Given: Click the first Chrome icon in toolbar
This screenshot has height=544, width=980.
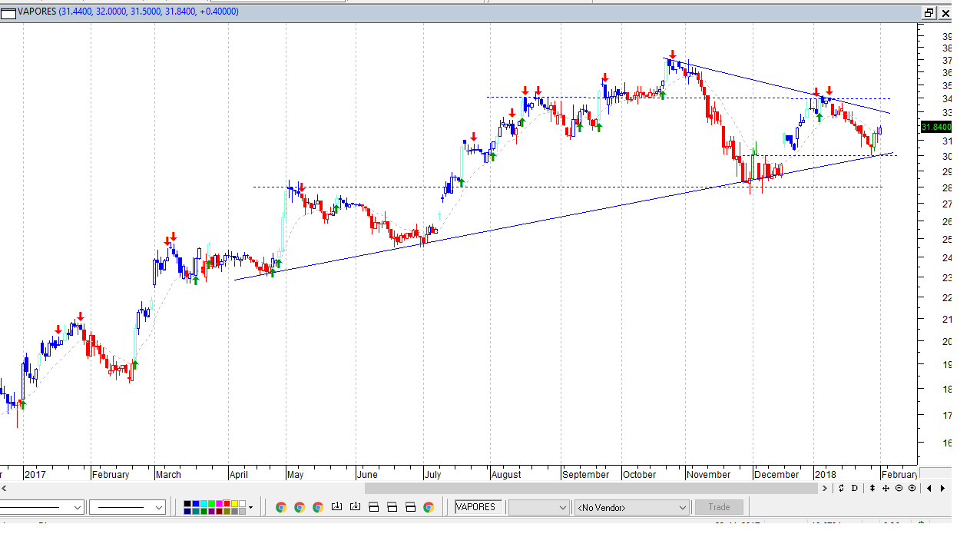Looking at the screenshot, I should point(281,507).
